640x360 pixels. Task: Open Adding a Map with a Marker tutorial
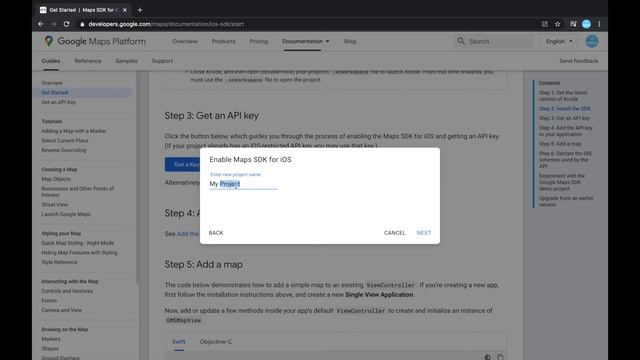click(74, 131)
